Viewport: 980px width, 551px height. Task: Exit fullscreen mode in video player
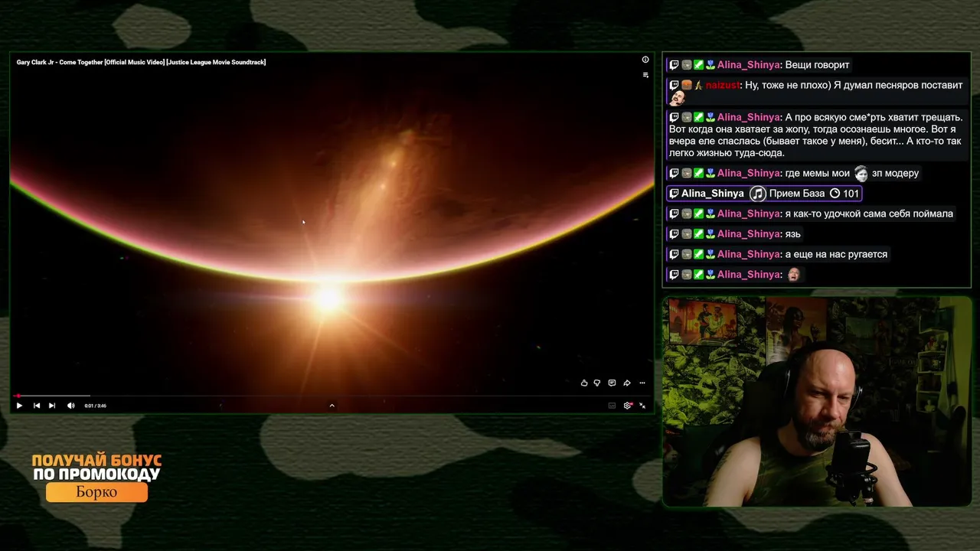[642, 406]
